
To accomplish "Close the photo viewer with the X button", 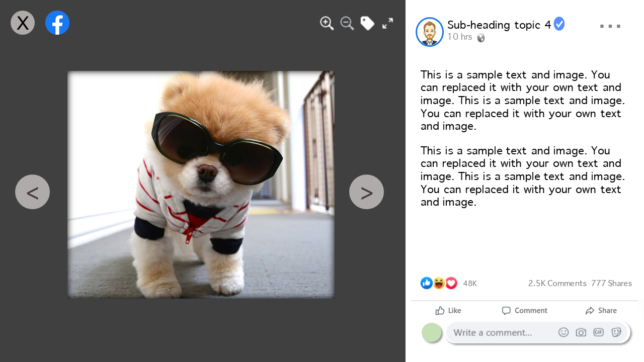I will pyautogui.click(x=23, y=23).
